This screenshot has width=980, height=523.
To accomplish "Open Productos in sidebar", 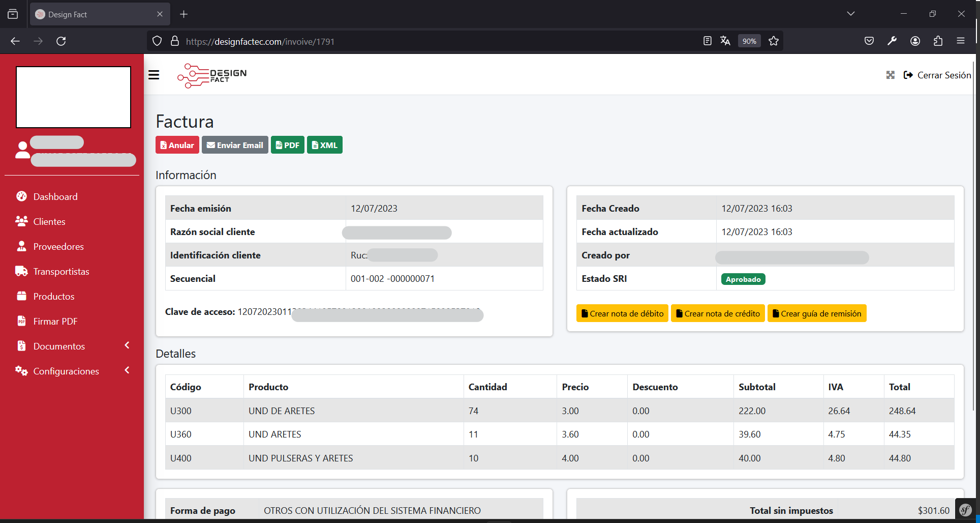I will point(54,296).
